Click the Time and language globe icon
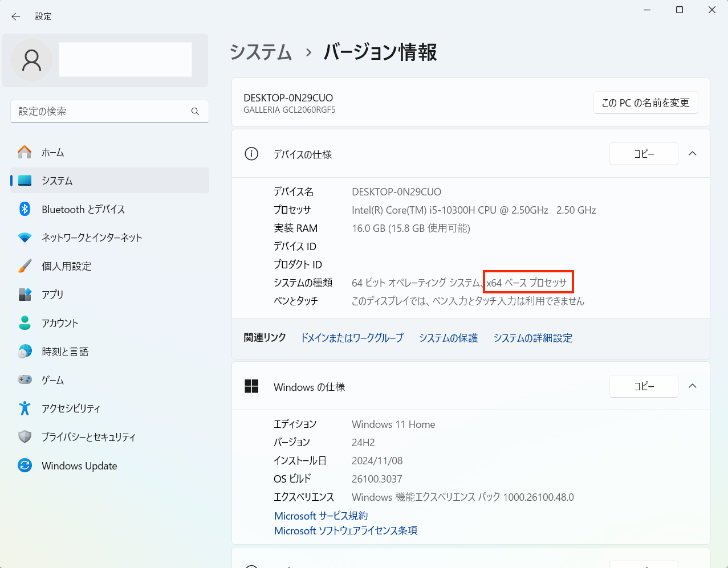Viewport: 728px width, 568px height. (x=25, y=352)
